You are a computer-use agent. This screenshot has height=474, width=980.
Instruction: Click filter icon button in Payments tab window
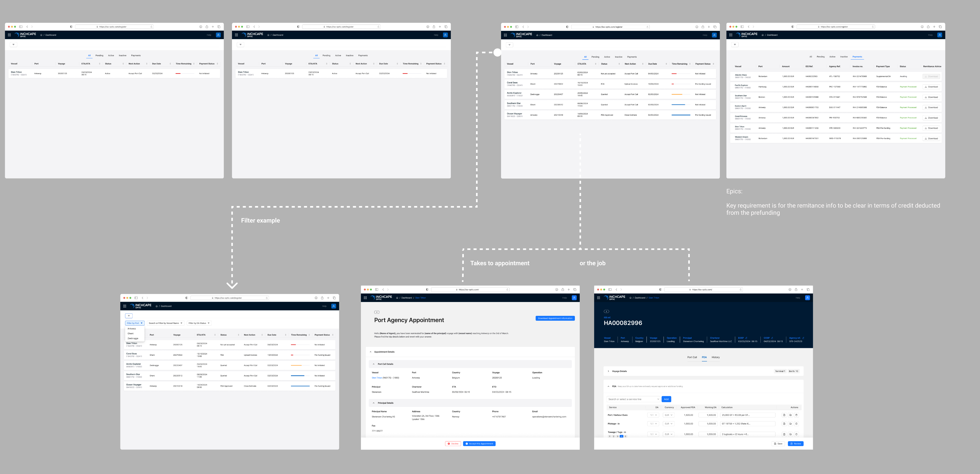[x=735, y=44]
